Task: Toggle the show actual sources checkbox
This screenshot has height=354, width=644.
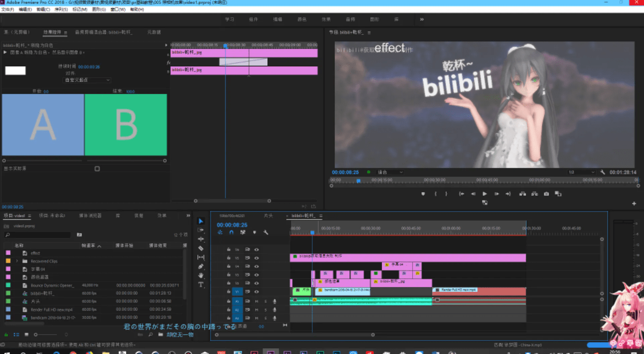Action: [97, 169]
